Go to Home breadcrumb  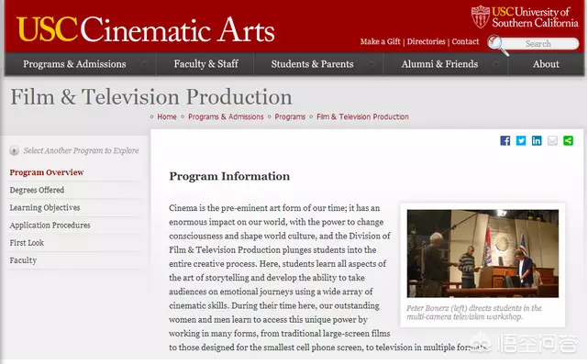point(167,116)
